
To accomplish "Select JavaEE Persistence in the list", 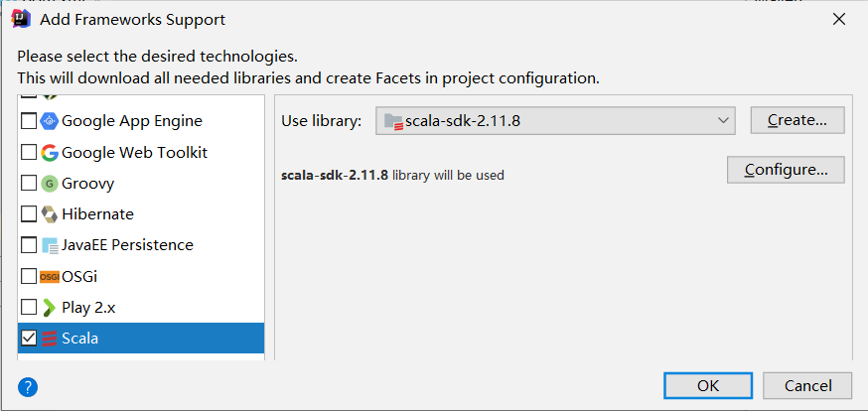I will [127, 245].
